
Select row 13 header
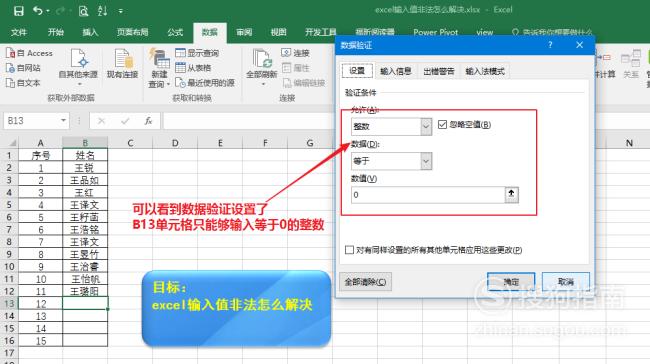pyautogui.click(x=9, y=303)
